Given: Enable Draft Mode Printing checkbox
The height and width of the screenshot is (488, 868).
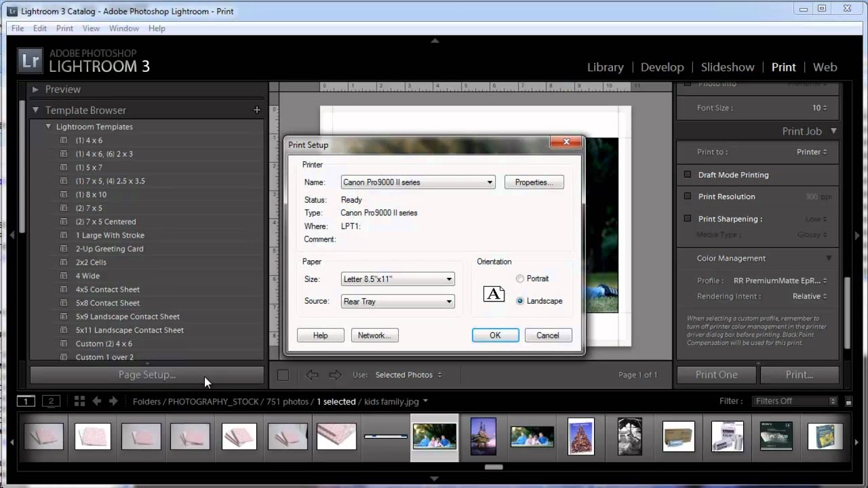Looking at the screenshot, I should pyautogui.click(x=688, y=175).
